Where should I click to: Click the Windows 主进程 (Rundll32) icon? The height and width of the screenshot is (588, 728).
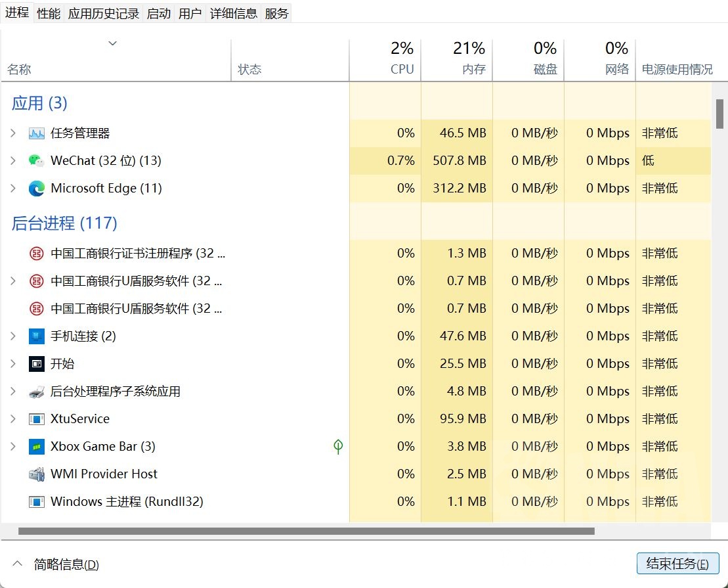pos(37,501)
